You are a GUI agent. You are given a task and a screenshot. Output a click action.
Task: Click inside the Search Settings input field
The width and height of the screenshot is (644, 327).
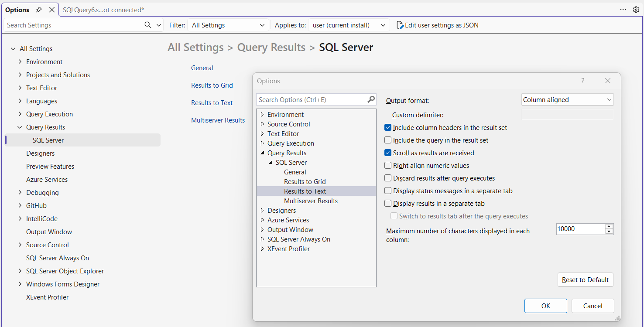(74, 25)
